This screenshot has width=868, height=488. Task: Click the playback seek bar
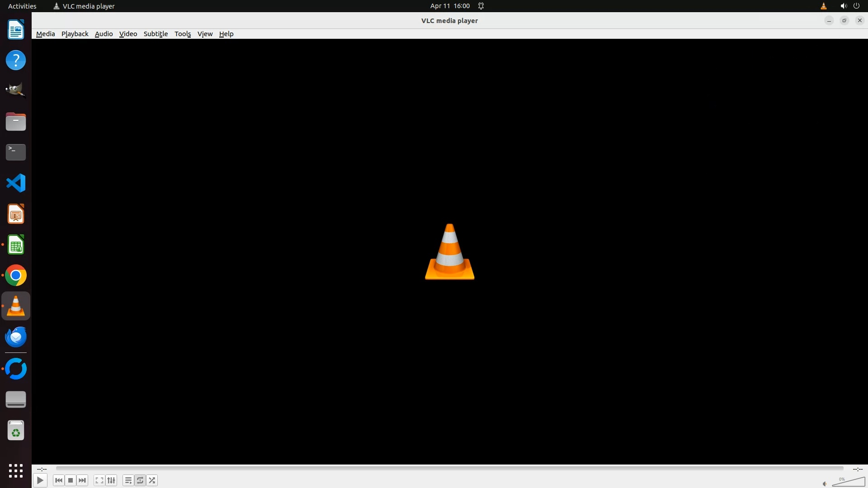pyautogui.click(x=449, y=469)
